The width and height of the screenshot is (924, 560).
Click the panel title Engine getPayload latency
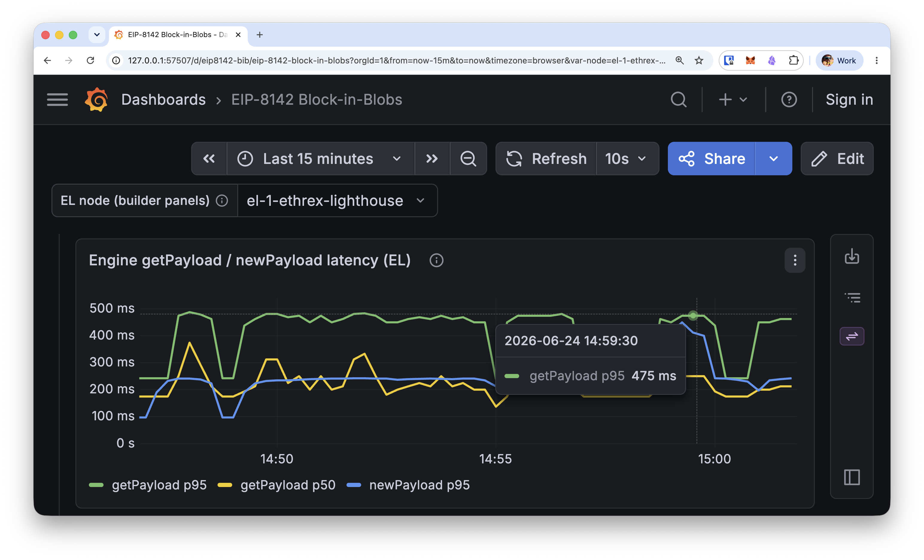(250, 260)
